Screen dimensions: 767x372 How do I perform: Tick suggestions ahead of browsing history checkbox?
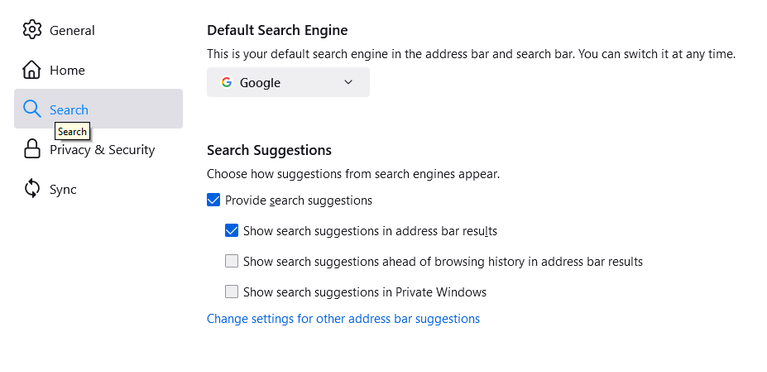(231, 261)
